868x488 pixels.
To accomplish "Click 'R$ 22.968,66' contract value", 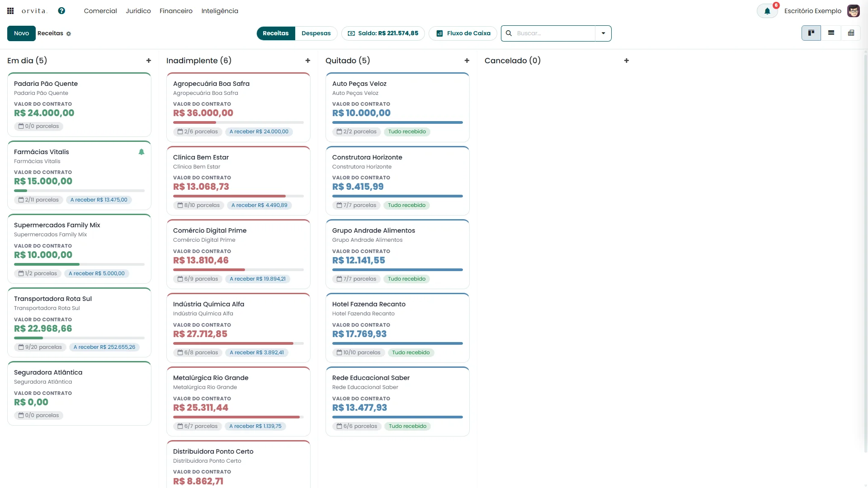I will coord(43,328).
